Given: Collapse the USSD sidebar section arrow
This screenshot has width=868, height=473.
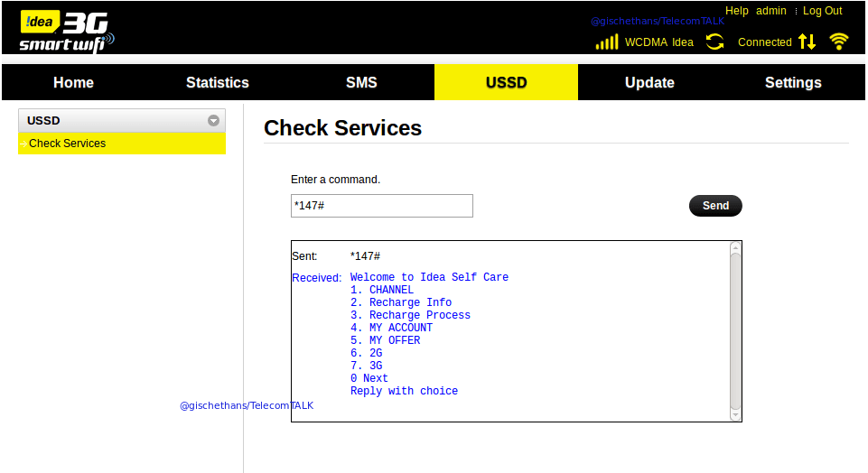Looking at the screenshot, I should 213,121.
